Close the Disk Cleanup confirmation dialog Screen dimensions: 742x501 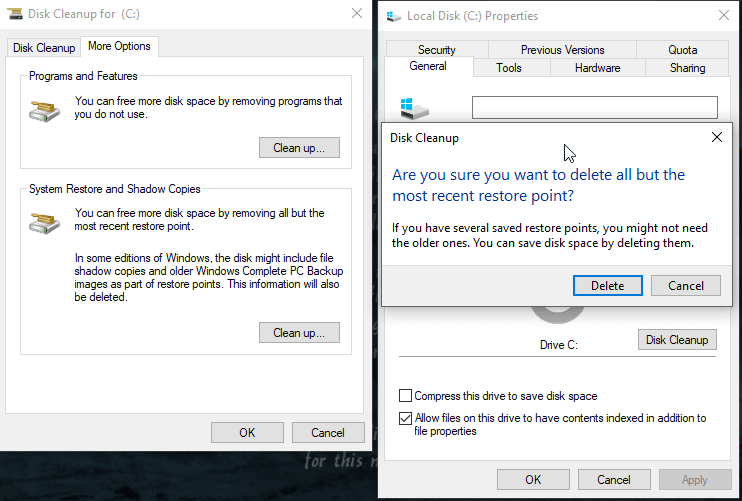click(716, 137)
